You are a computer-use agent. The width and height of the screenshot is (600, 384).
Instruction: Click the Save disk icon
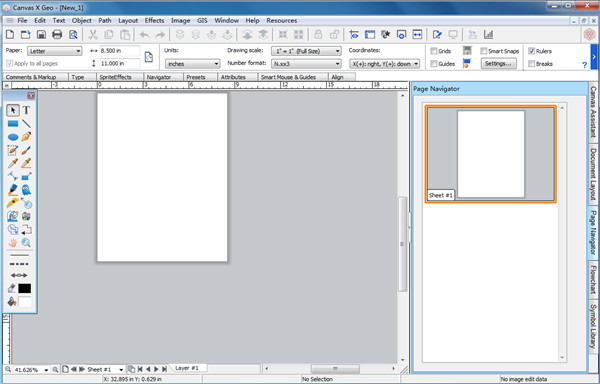(41, 35)
